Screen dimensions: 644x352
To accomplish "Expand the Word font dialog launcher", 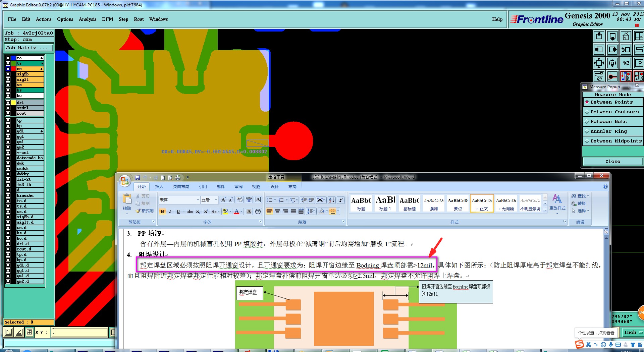I will (x=260, y=222).
